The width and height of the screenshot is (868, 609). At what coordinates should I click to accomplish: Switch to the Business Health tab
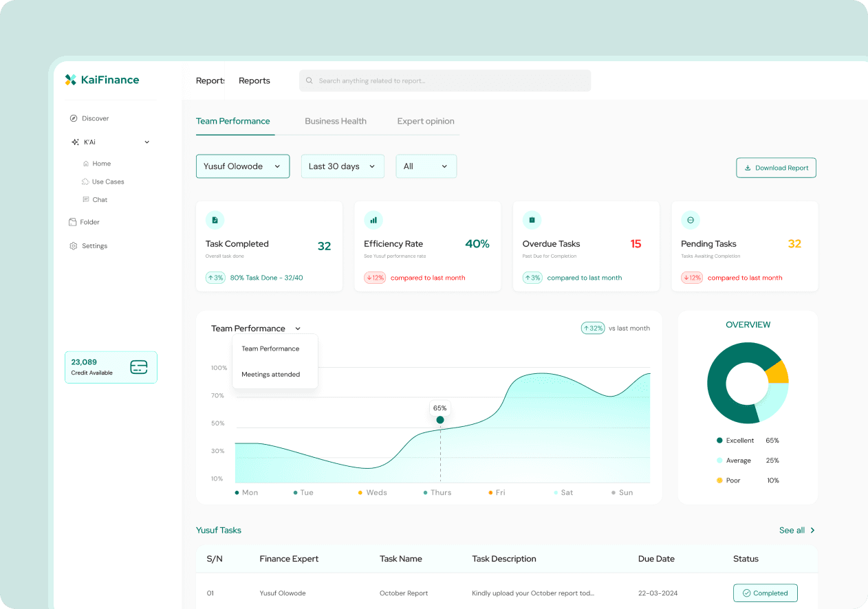coord(336,121)
